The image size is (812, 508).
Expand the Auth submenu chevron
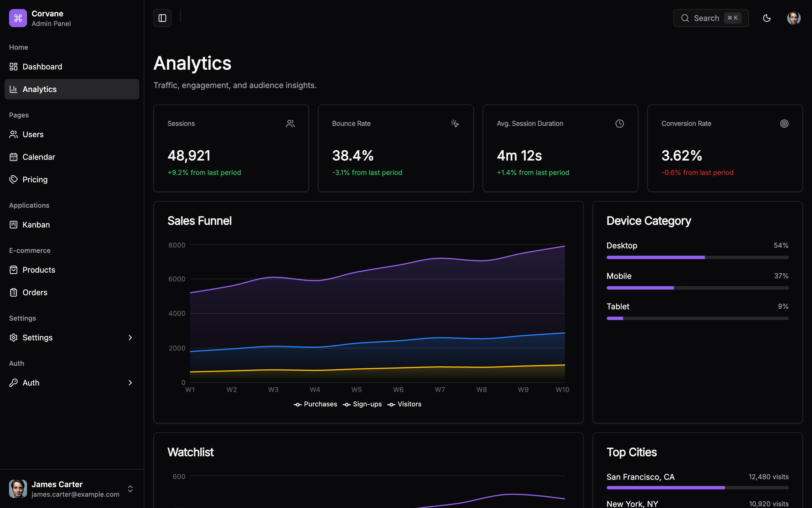tap(130, 383)
